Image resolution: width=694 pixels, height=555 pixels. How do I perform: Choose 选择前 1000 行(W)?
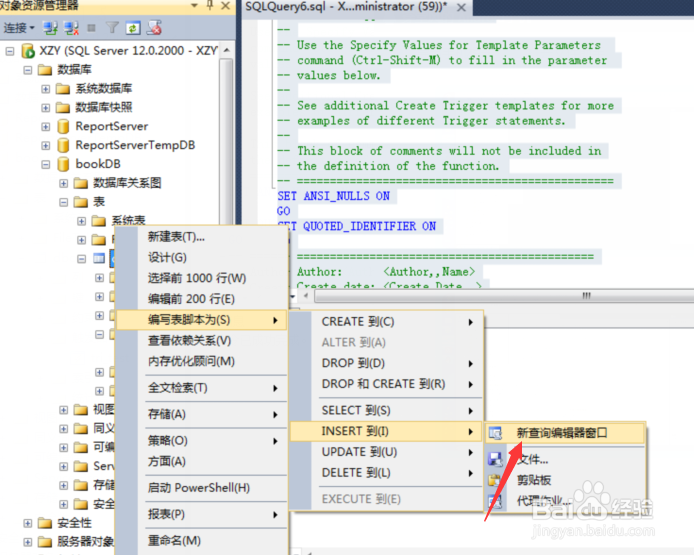(x=201, y=278)
